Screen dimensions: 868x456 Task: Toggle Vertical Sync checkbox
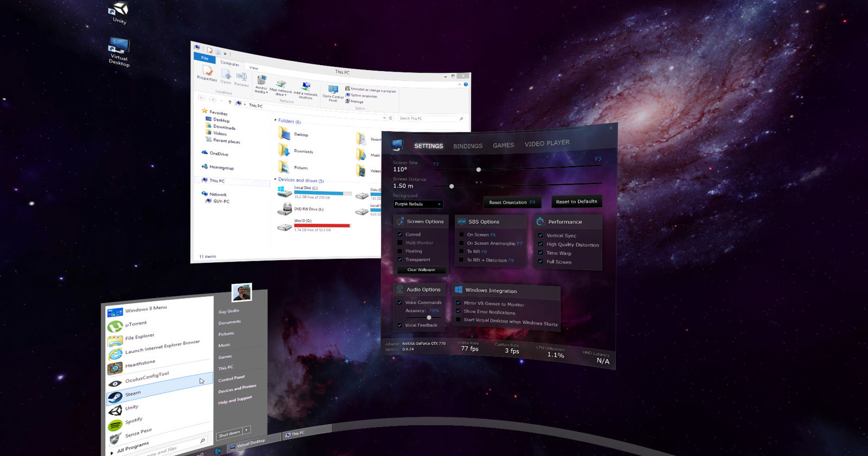click(540, 235)
